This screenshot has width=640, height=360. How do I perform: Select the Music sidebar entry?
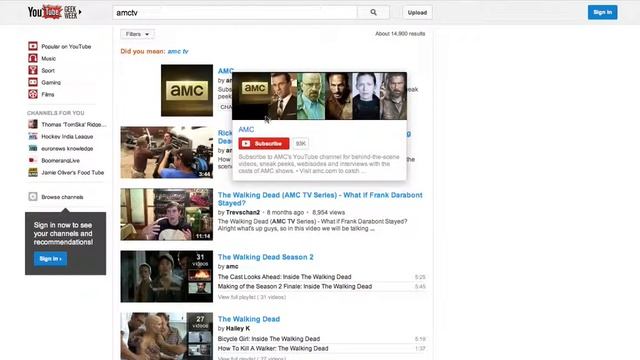[49, 58]
